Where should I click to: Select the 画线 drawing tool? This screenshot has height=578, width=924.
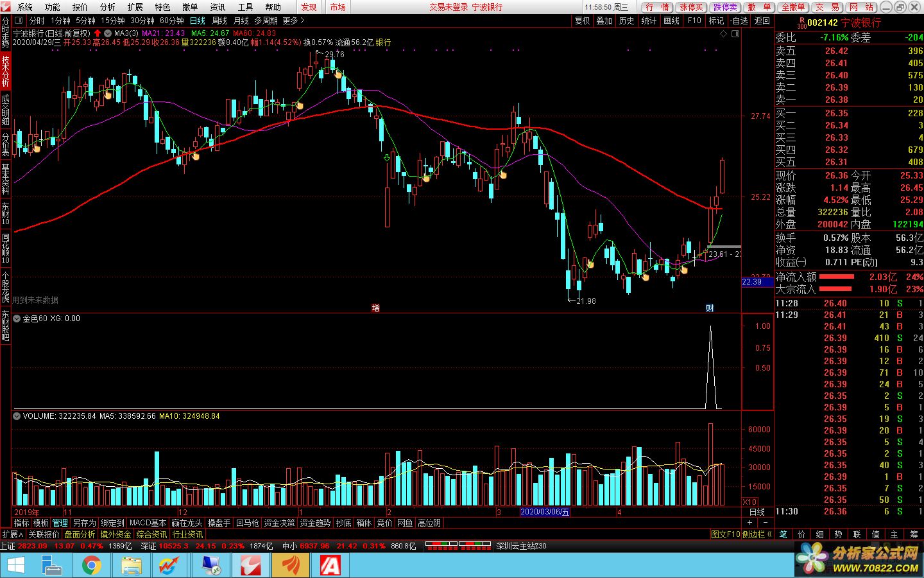pos(671,21)
